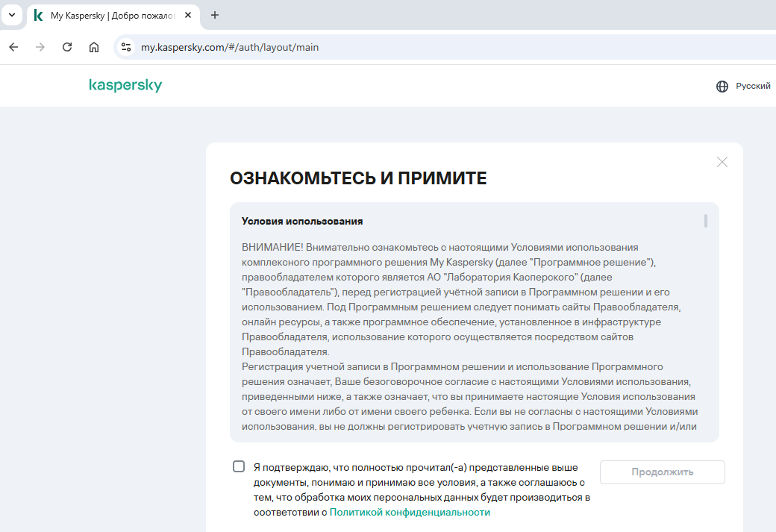The height and width of the screenshot is (532, 776).
Task: Open the Политикой конфиденциальности link
Action: [x=410, y=512]
